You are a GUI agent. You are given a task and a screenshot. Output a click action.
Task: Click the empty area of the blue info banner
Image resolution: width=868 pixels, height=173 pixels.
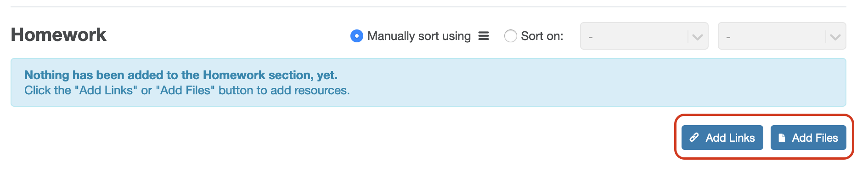pyautogui.click(x=597, y=83)
